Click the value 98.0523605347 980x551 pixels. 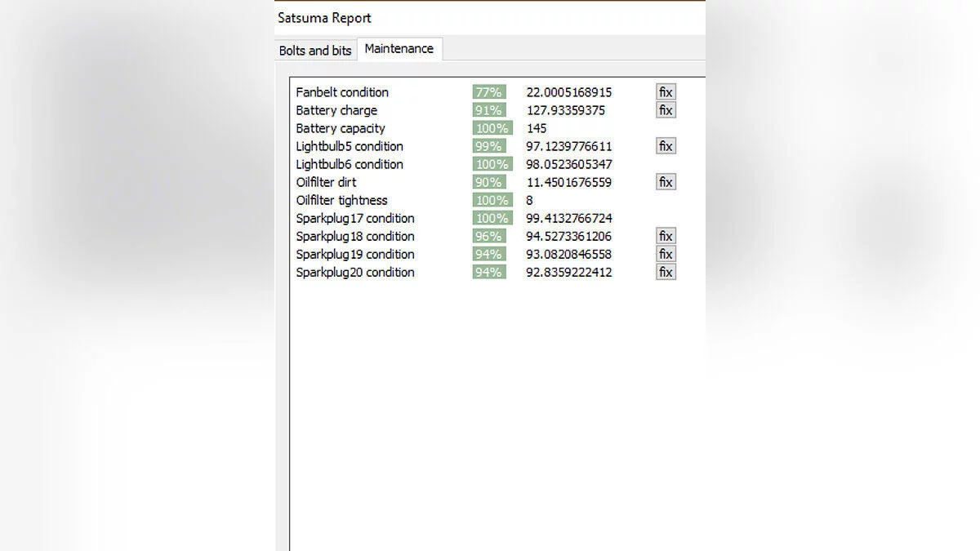coord(569,164)
